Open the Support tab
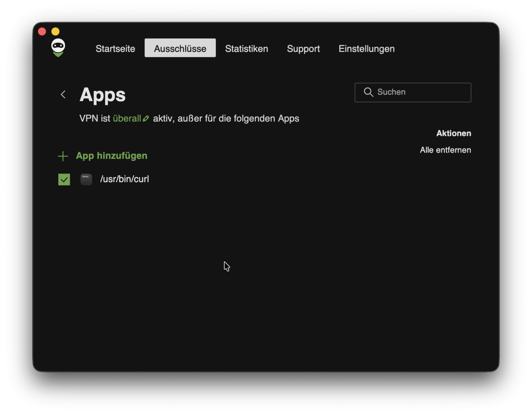This screenshot has width=532, height=415. (x=304, y=49)
